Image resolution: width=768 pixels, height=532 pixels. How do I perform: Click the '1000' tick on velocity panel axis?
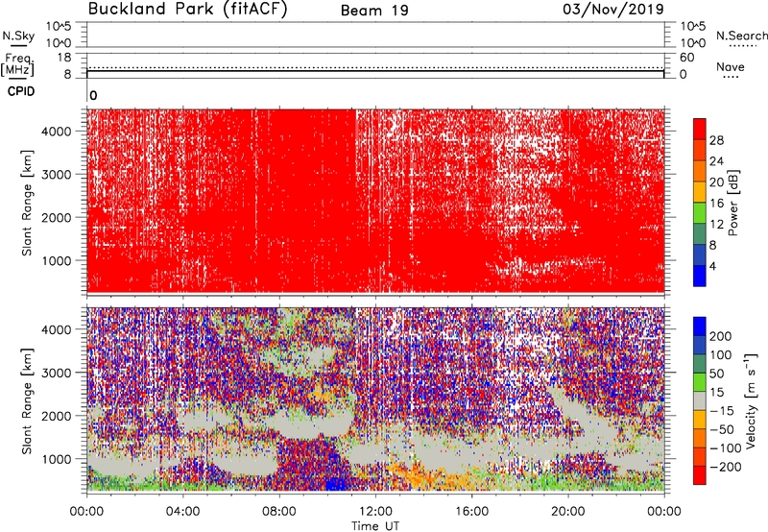[56, 459]
